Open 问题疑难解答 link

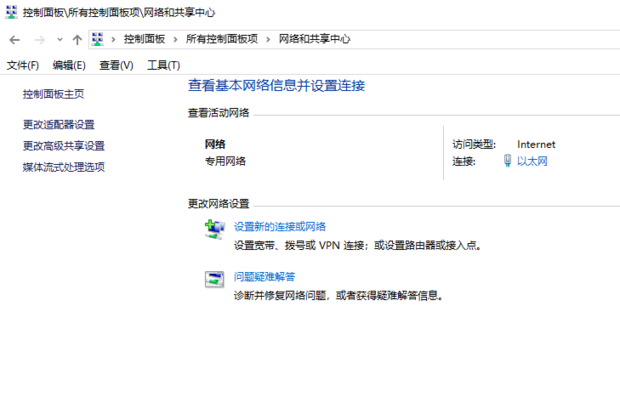coord(264,277)
